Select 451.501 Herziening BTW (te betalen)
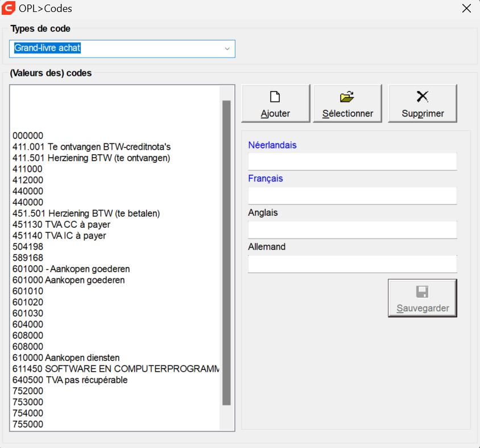 pos(115,213)
